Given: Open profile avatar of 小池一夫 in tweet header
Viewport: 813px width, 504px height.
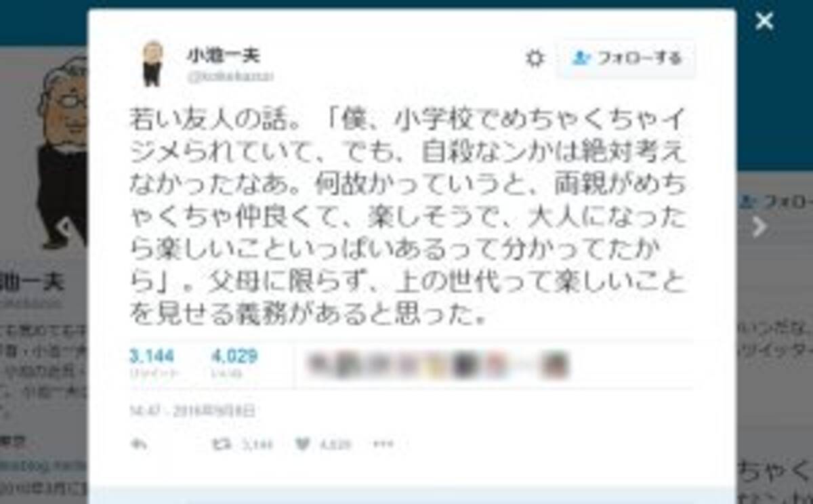Looking at the screenshot, I should tap(152, 63).
